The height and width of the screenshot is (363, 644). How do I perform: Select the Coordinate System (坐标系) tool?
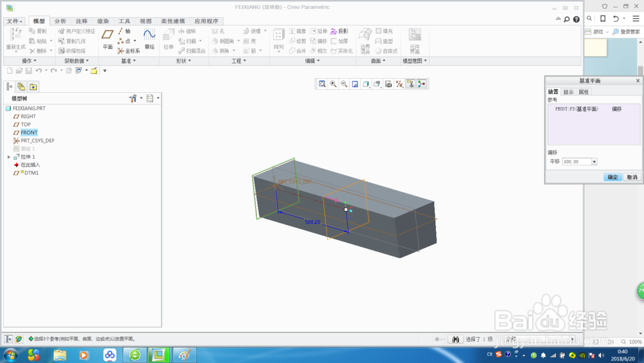(x=129, y=51)
